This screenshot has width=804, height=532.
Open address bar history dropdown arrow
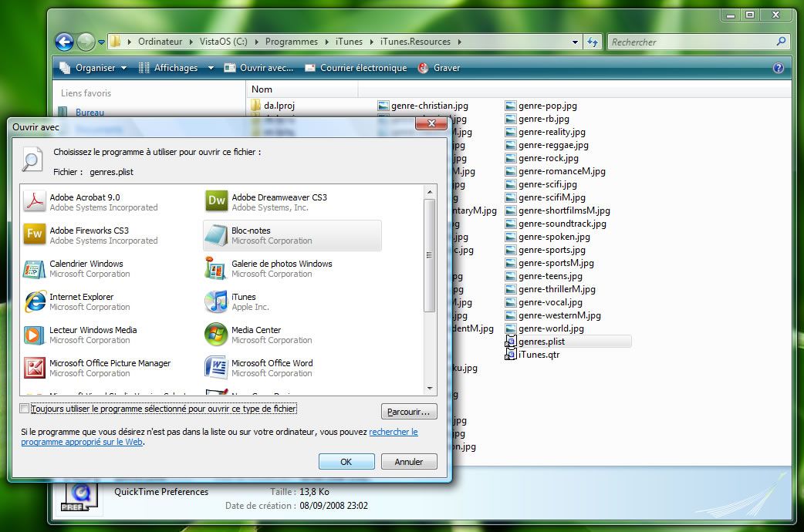click(x=576, y=42)
